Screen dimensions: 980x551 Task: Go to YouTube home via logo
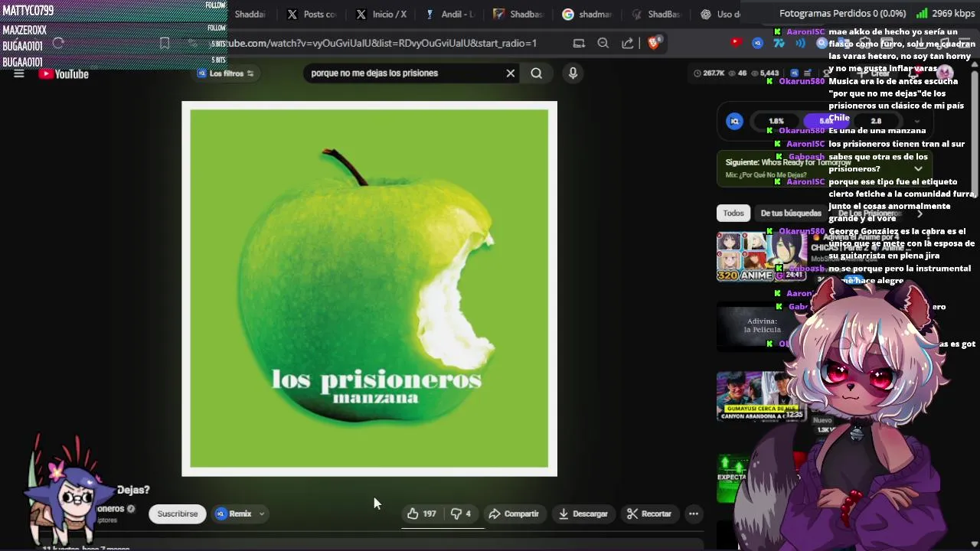coord(64,74)
